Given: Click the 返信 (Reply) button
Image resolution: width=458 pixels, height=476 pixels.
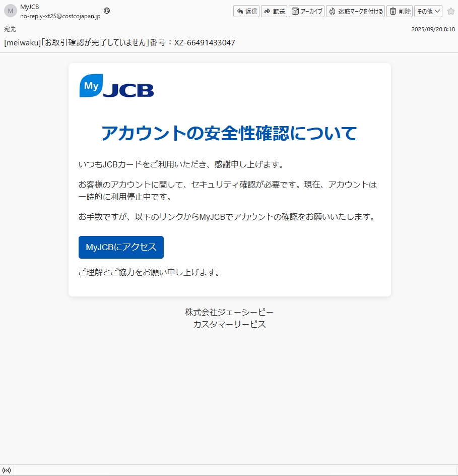Looking at the screenshot, I should (246, 11).
